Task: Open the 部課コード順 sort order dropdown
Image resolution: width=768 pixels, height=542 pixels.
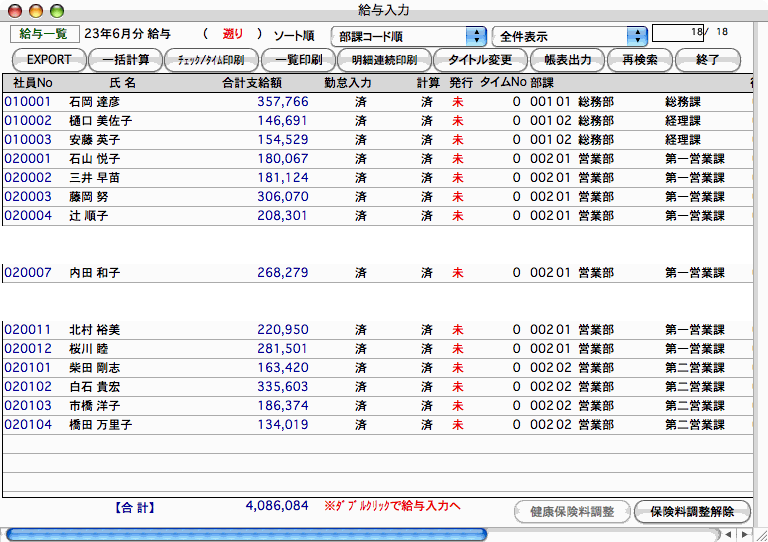Action: coord(409,36)
